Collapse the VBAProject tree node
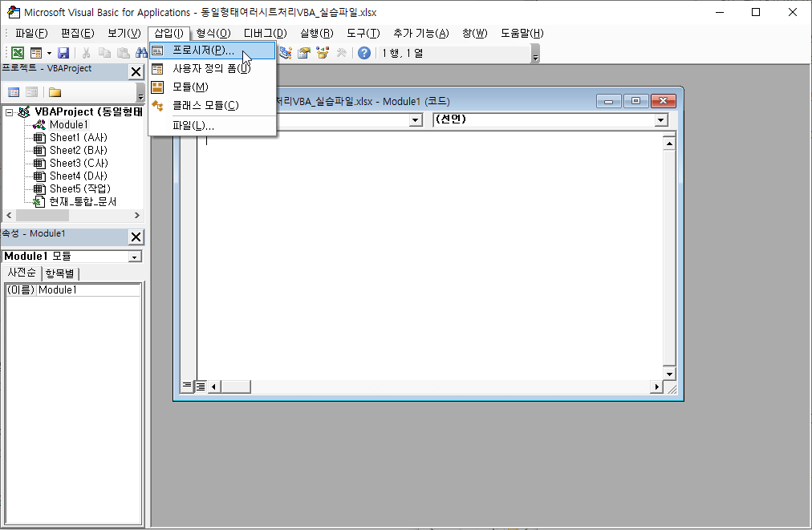The width and height of the screenshot is (812, 530). [9, 111]
